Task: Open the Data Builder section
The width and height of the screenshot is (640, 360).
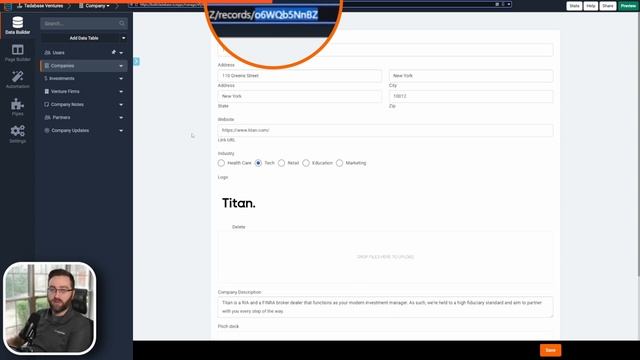Action: [x=18, y=25]
